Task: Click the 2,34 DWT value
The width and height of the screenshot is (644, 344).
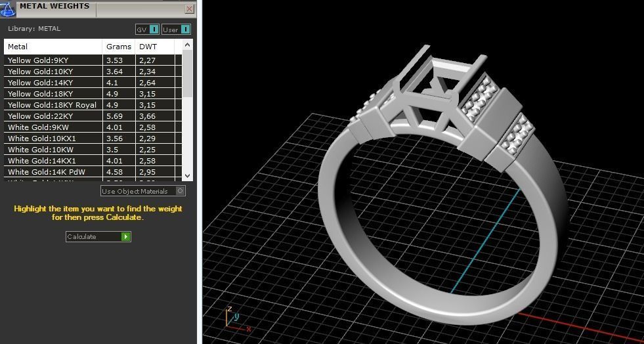Action: coord(147,72)
